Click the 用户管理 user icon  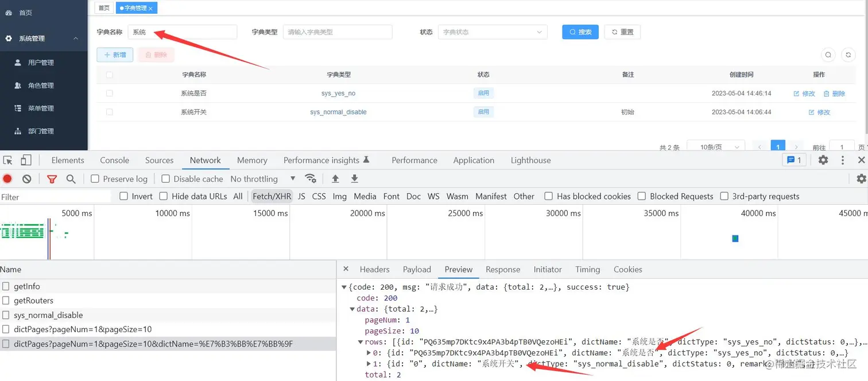tap(18, 62)
